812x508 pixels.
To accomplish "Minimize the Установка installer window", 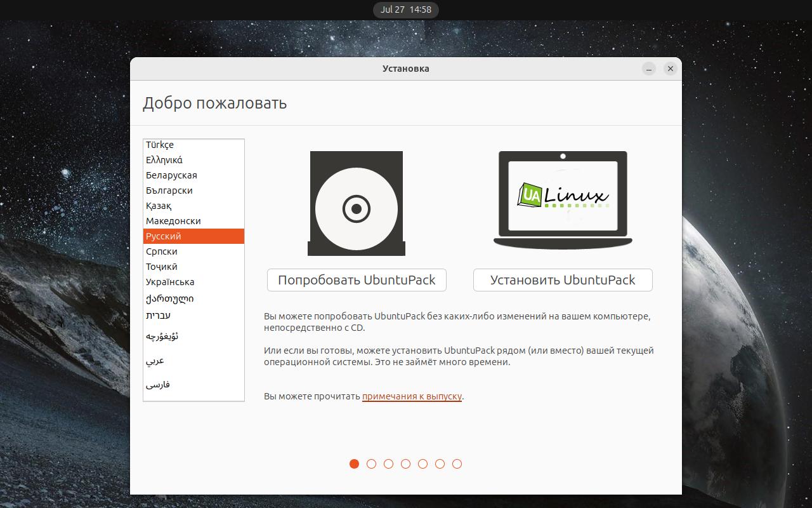I will click(x=648, y=69).
